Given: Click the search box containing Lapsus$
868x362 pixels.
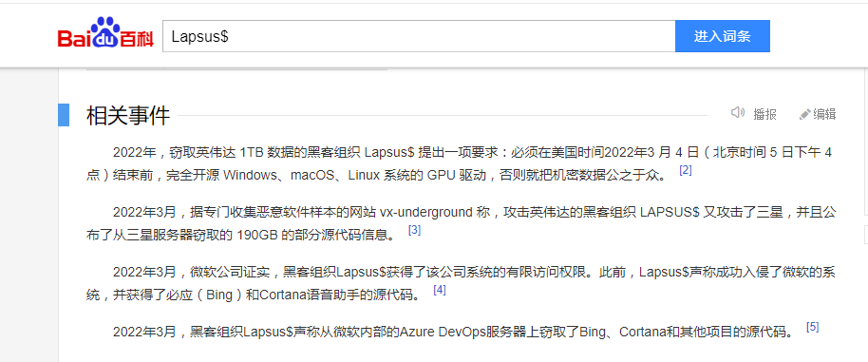Looking at the screenshot, I should [419, 36].
